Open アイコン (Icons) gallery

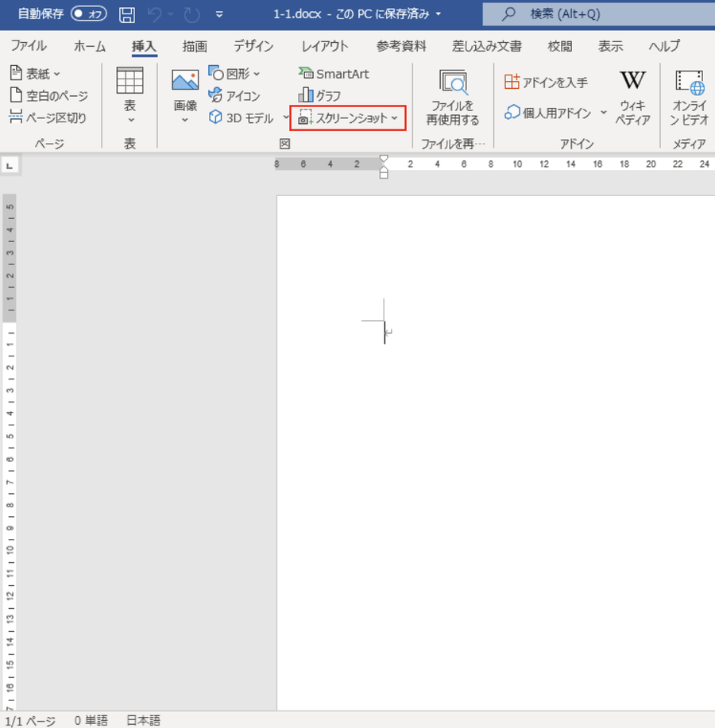pyautogui.click(x=234, y=96)
